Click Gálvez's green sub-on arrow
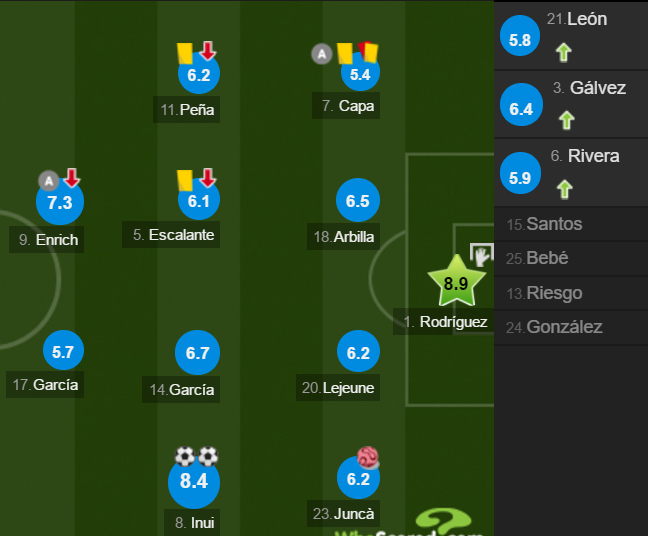This screenshot has width=648, height=536. (567, 120)
